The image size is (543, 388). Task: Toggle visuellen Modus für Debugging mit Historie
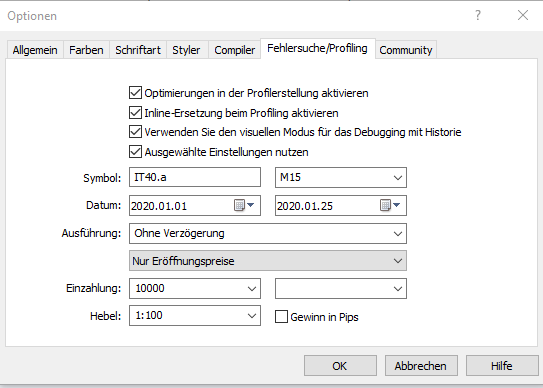(135, 132)
